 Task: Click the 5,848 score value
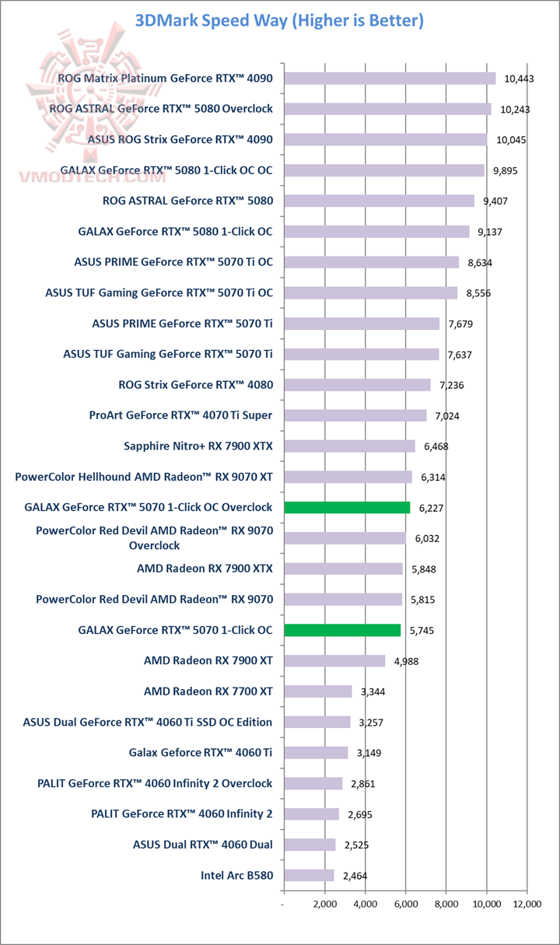pos(424,569)
